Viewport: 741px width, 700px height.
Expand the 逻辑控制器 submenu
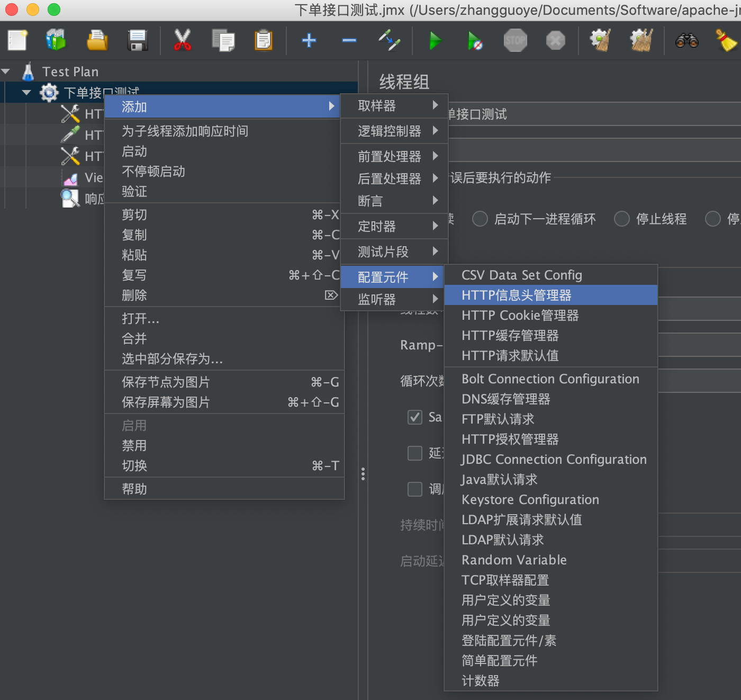pos(394,131)
